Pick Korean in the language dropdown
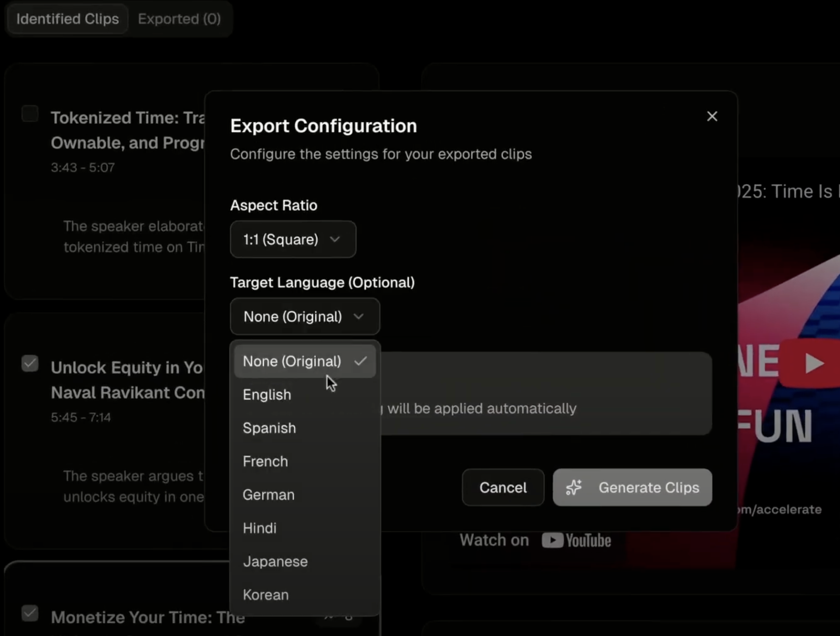 [x=265, y=595]
